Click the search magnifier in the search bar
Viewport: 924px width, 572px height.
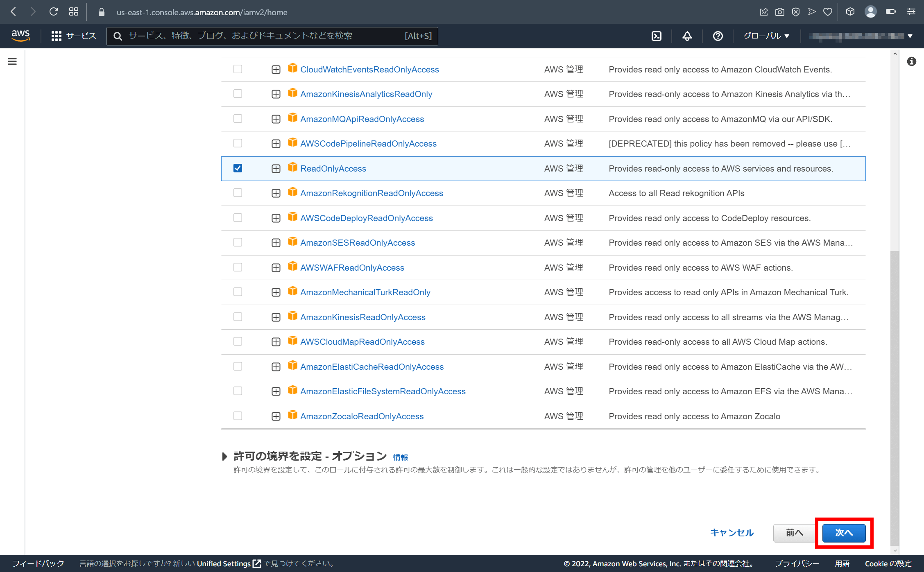118,36
